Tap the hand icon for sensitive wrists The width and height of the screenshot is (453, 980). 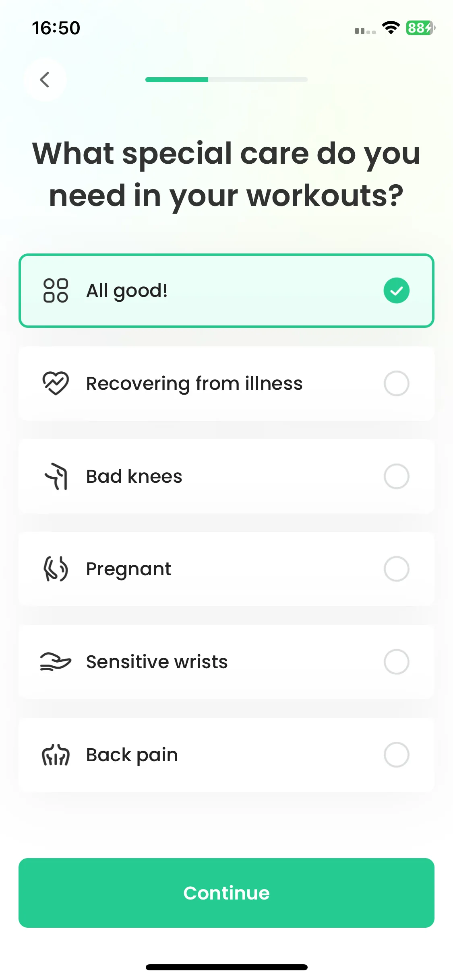pyautogui.click(x=56, y=662)
